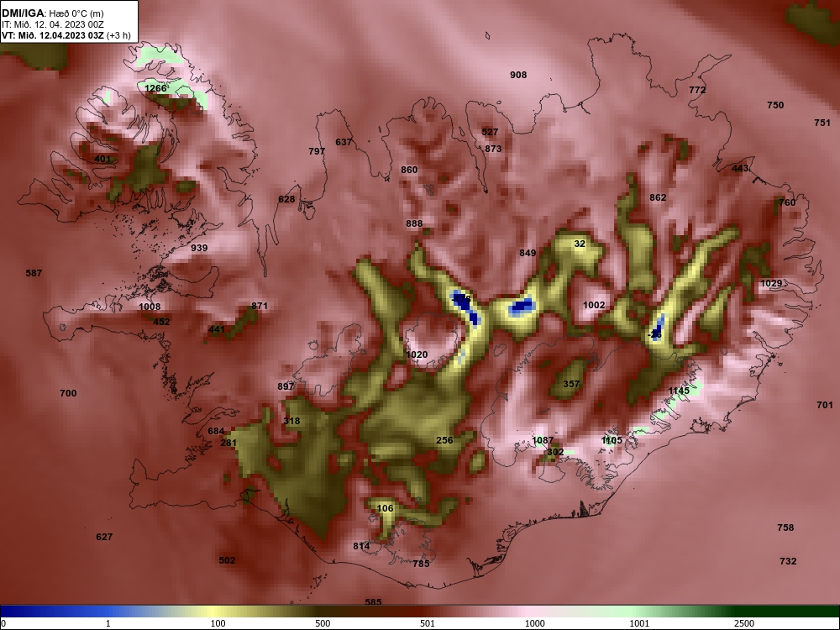Click the 357 value label

[571, 384]
